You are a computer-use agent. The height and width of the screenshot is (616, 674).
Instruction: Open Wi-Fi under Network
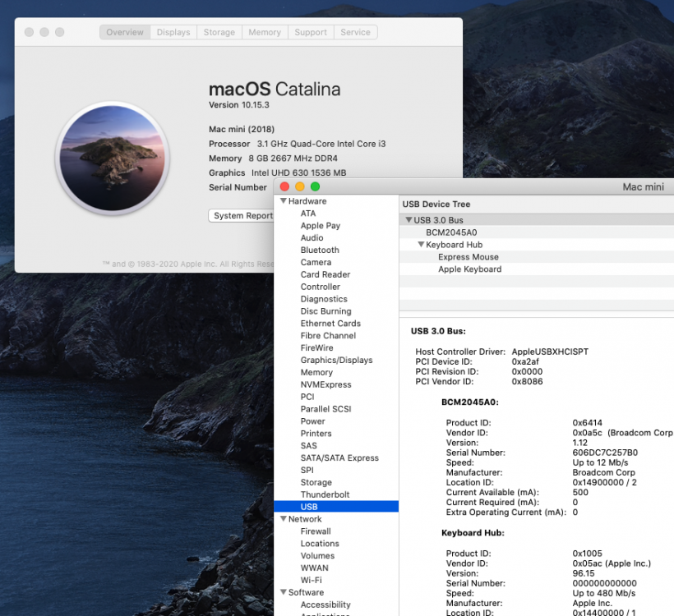312,581
